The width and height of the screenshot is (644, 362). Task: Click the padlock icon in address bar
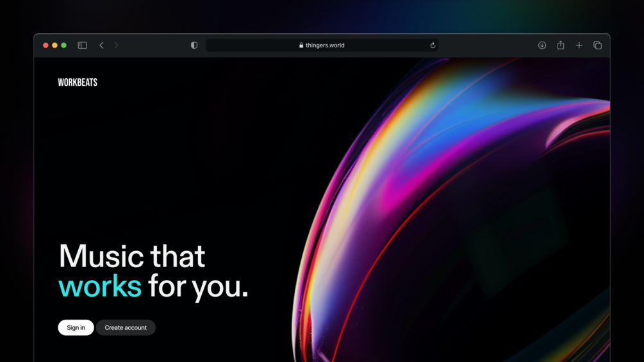click(x=301, y=45)
